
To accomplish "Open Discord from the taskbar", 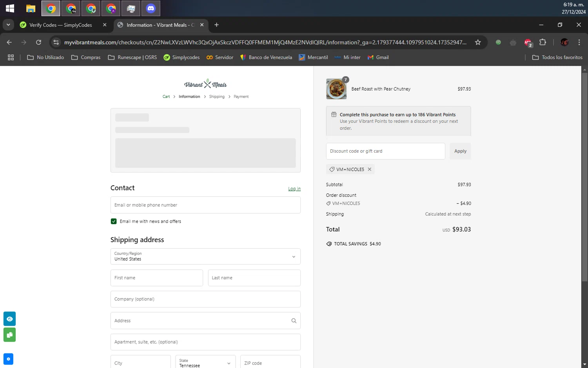I will pos(151,8).
